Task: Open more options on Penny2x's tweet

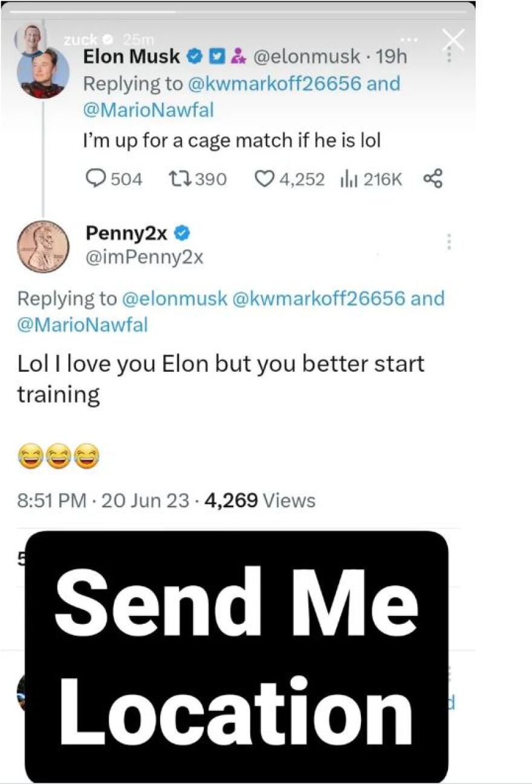Action: (449, 242)
